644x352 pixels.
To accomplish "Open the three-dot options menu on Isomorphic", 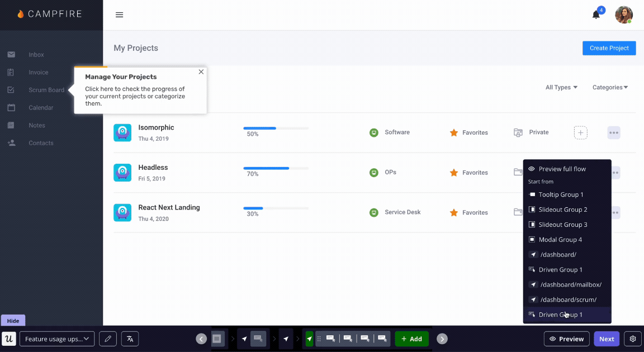I will (613, 132).
